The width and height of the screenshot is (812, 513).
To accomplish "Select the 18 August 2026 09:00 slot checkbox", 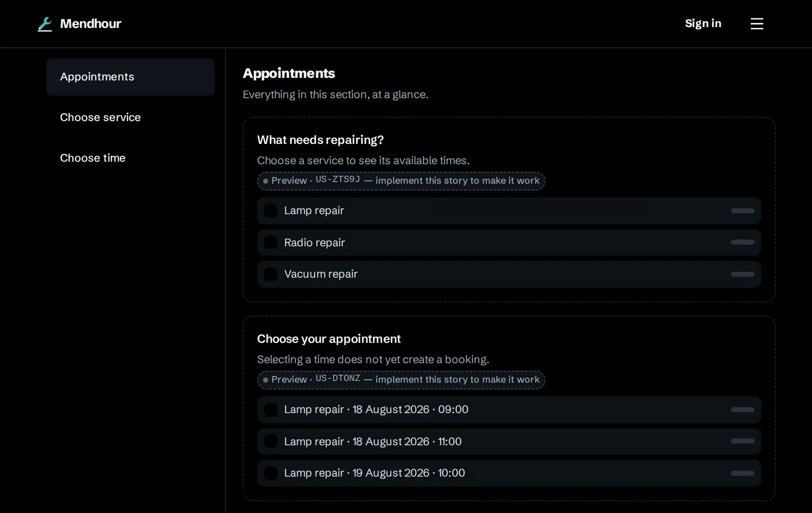I will [x=271, y=410].
